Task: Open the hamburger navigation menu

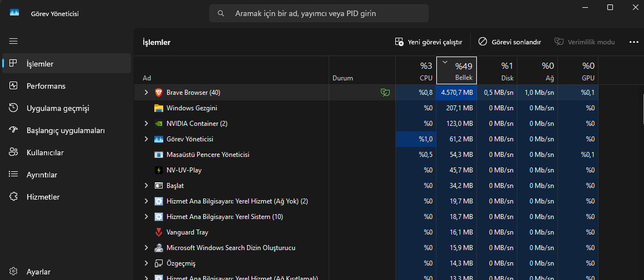Action: (x=13, y=41)
